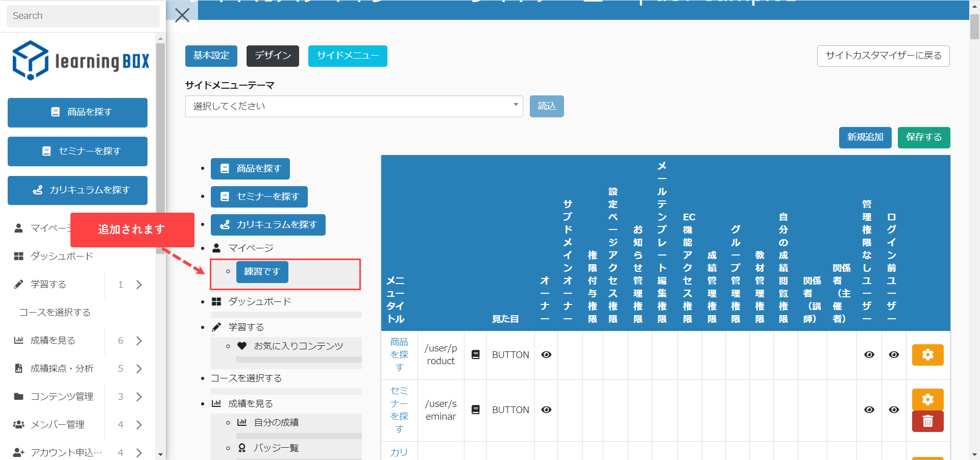Expand 成績採点・分析 chevron in sidebar

(139, 369)
